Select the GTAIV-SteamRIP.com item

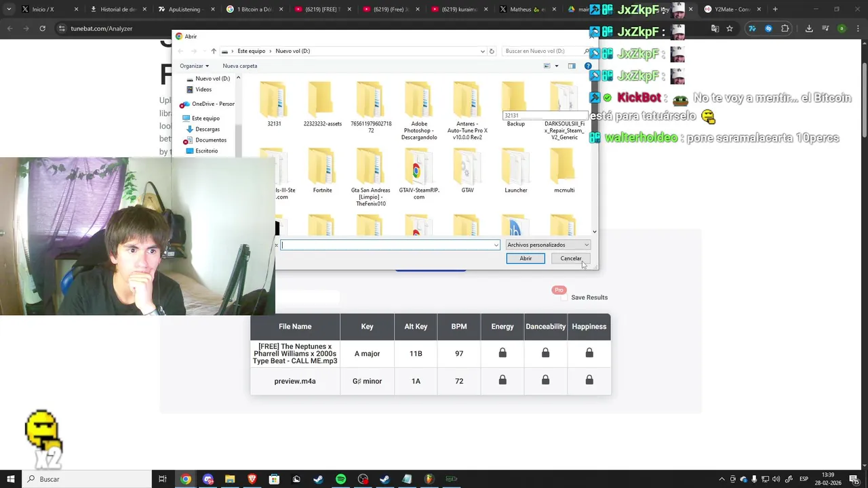pyautogui.click(x=419, y=174)
